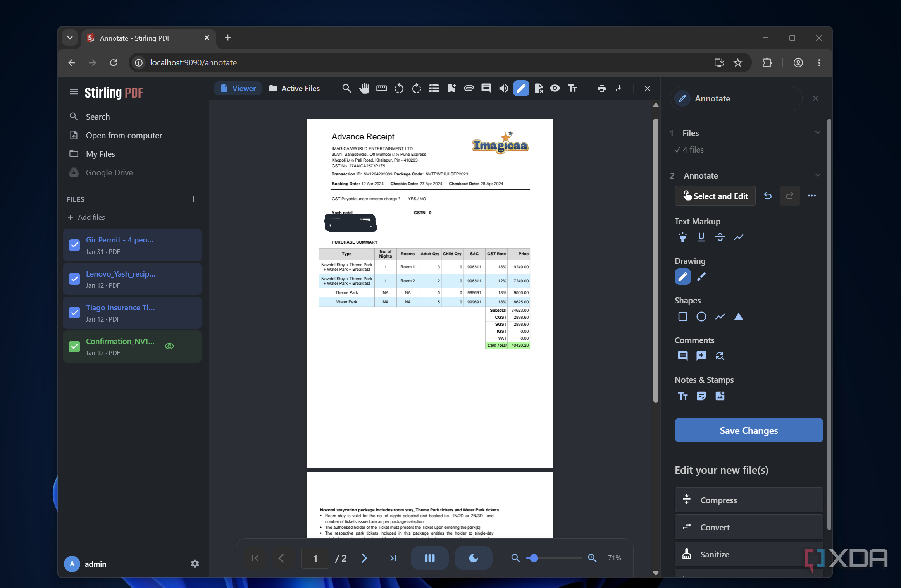Click the image stamp tool

(720, 396)
